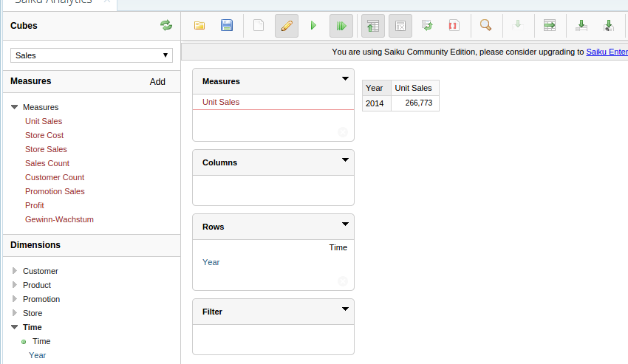Screen dimensions: 628x364
Task: Open the Rows panel dropdown arrow
Action: coord(345,224)
